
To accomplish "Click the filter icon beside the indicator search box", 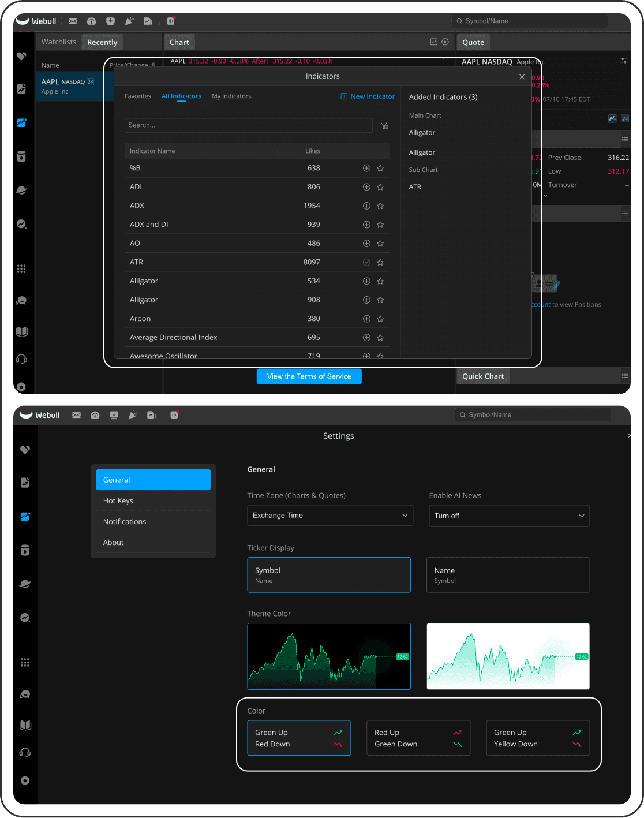I will pyautogui.click(x=384, y=125).
